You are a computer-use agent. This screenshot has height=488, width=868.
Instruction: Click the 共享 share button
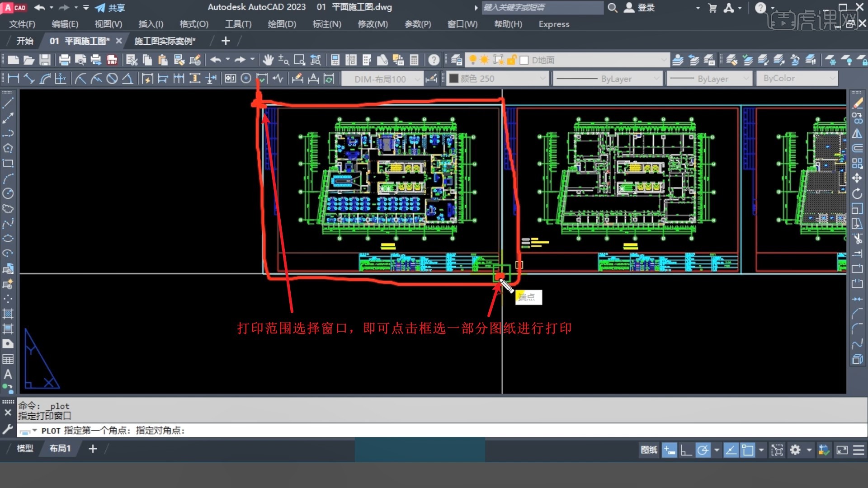point(110,8)
